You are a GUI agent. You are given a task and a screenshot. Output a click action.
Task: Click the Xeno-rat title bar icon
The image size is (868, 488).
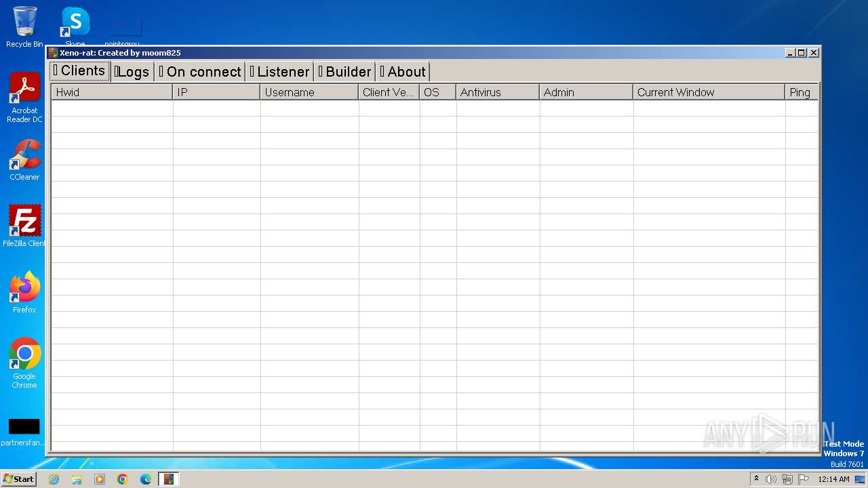point(54,53)
